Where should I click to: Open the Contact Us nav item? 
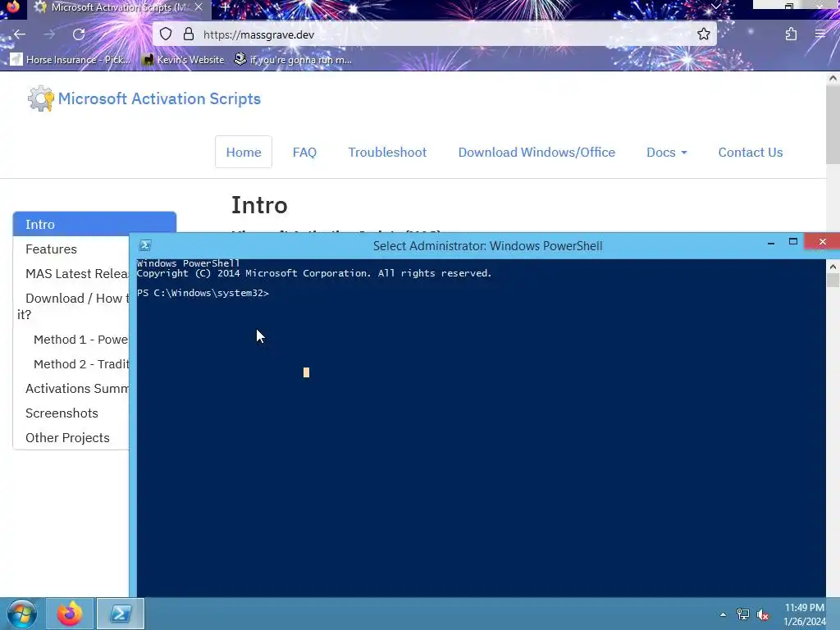[750, 152]
